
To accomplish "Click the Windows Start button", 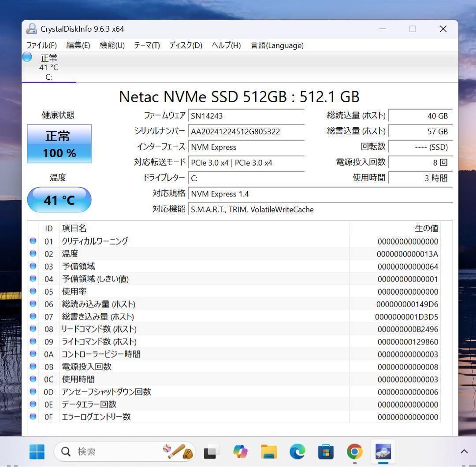I will coord(37,451).
